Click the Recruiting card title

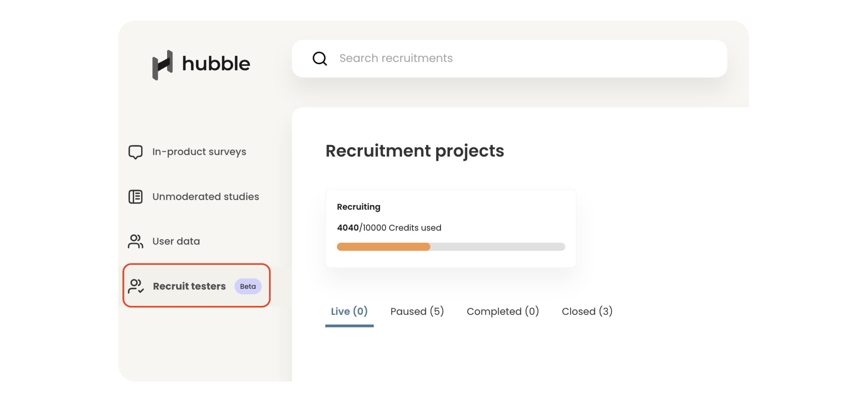coord(358,206)
